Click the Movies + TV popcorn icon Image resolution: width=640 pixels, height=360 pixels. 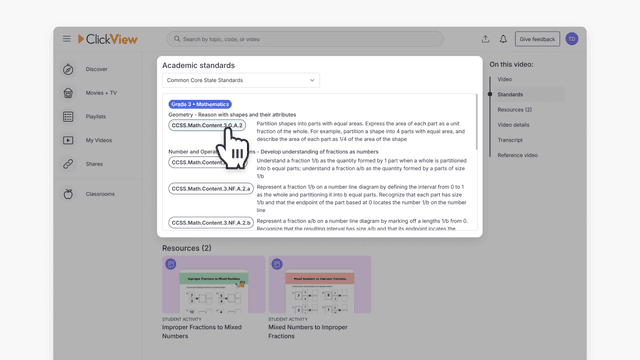(x=68, y=93)
